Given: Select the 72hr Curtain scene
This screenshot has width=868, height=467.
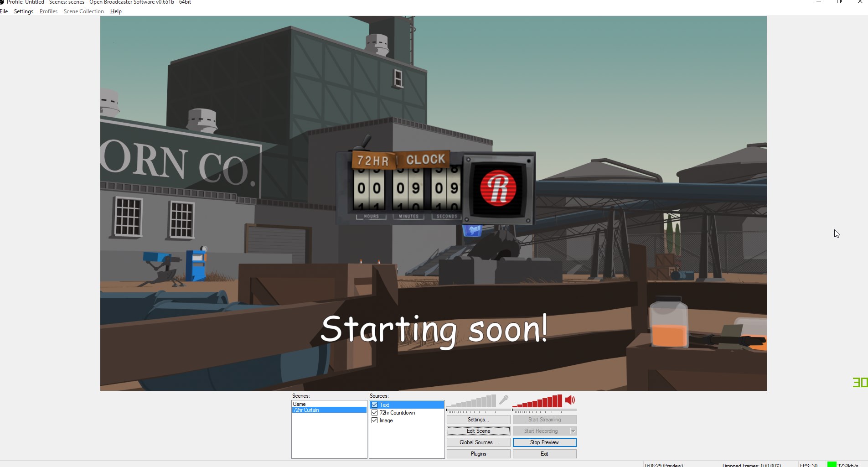Looking at the screenshot, I should coord(329,410).
